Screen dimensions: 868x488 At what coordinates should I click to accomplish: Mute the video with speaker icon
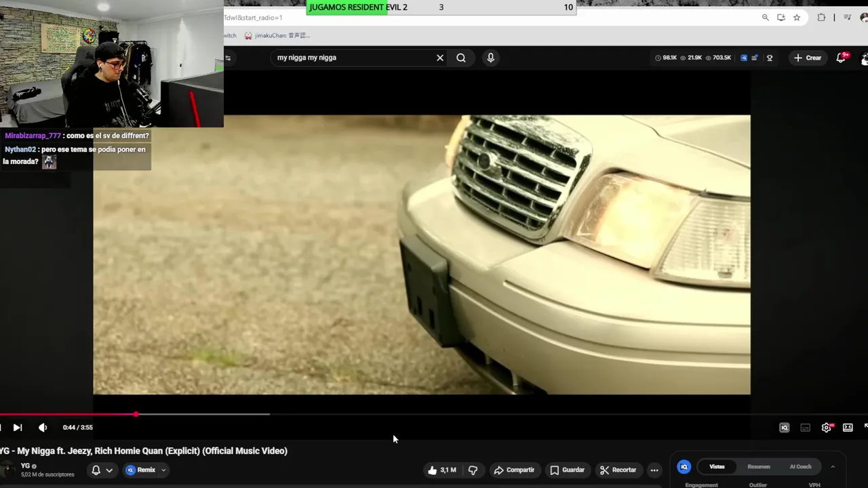click(x=43, y=428)
